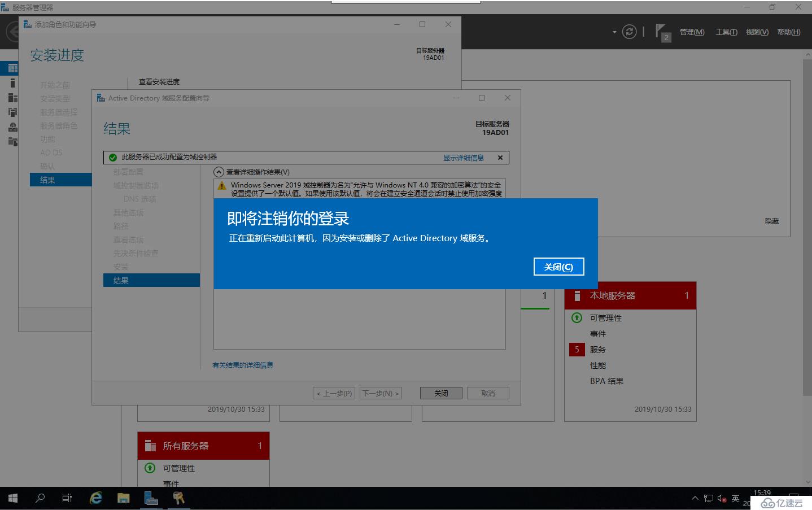812x510 pixels.
Task: Select the local server icon in sidebar
Action: click(x=12, y=83)
